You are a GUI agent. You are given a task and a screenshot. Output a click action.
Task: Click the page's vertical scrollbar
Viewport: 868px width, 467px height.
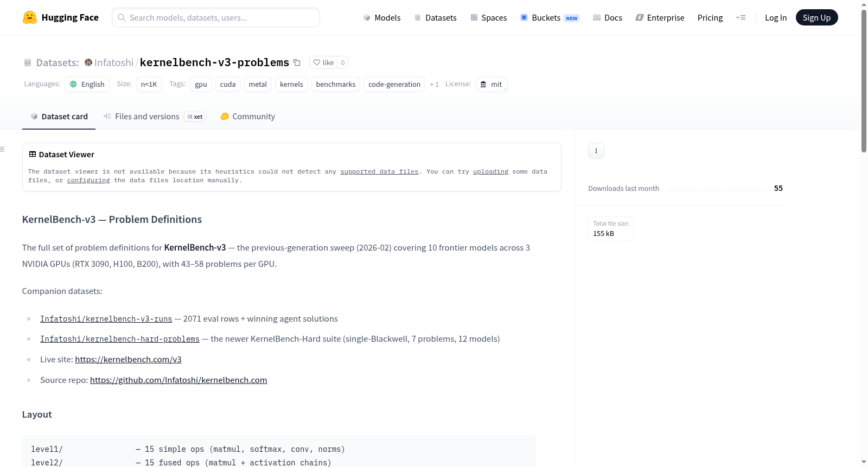pyautogui.click(x=864, y=80)
